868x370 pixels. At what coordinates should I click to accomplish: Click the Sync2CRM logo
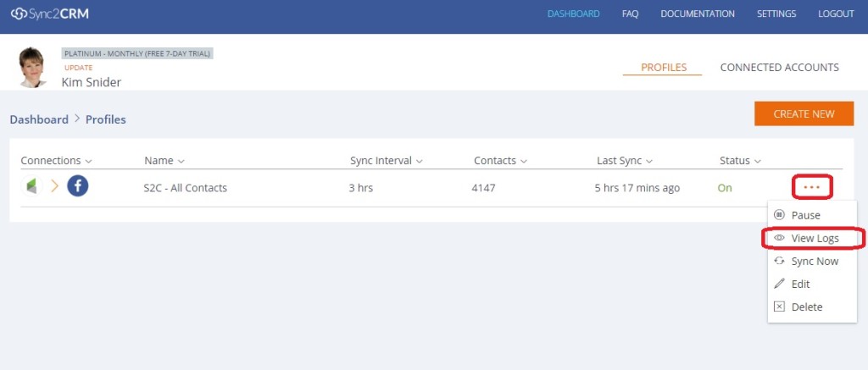50,14
